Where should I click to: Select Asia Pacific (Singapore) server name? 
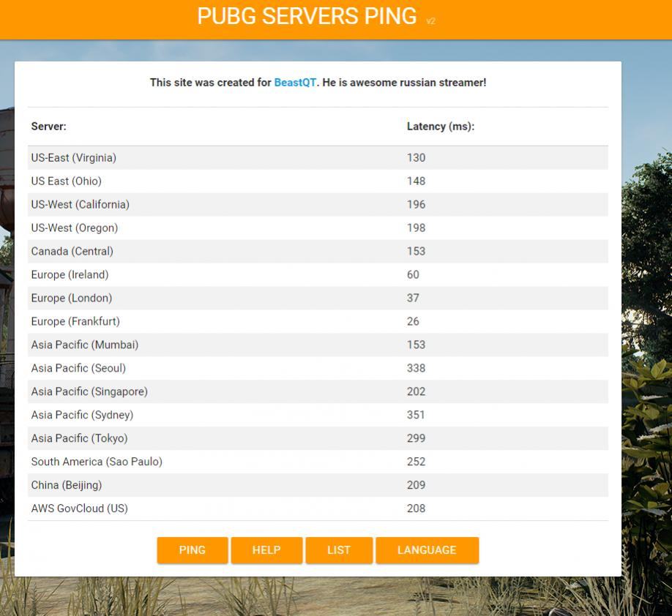point(89,391)
